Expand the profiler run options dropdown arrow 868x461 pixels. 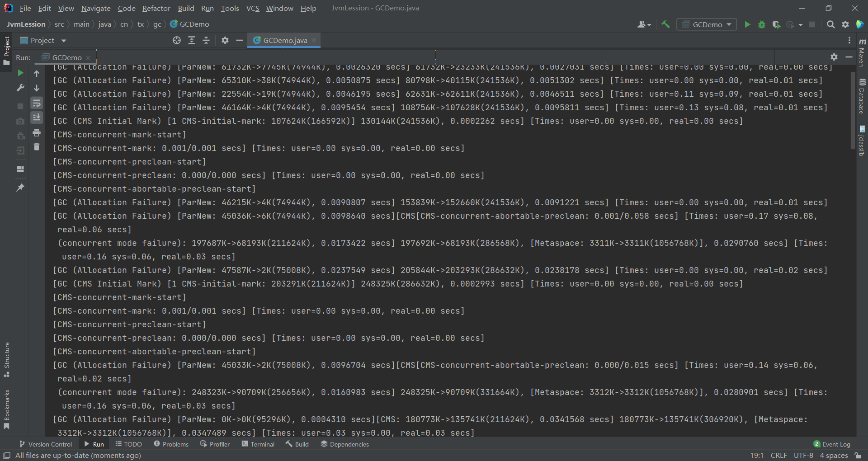pyautogui.click(x=801, y=25)
